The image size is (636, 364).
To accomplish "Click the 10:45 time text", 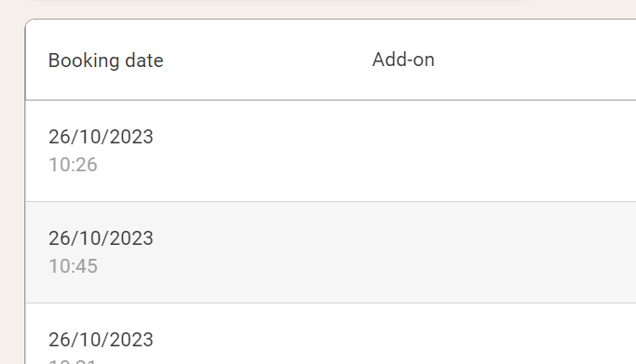I will (x=73, y=266).
